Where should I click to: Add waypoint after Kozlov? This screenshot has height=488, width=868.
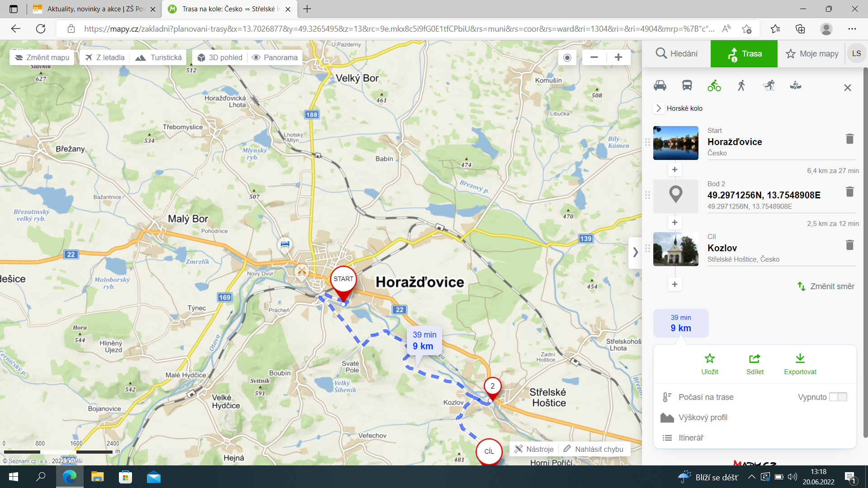675,285
